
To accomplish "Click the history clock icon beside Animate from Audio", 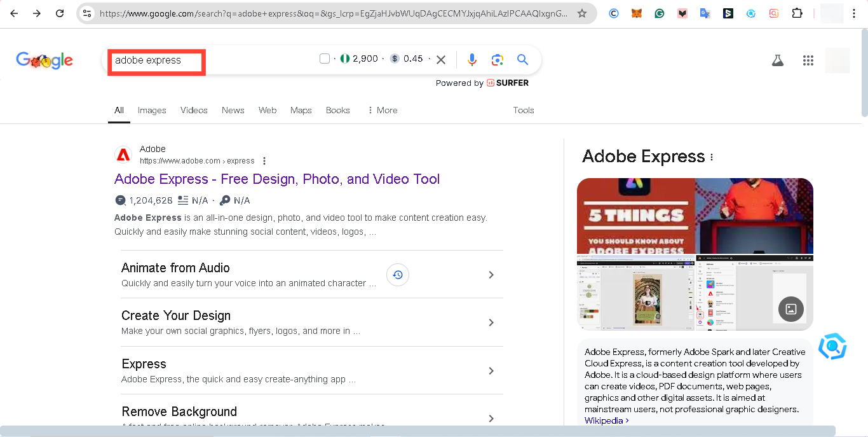I will (x=398, y=275).
